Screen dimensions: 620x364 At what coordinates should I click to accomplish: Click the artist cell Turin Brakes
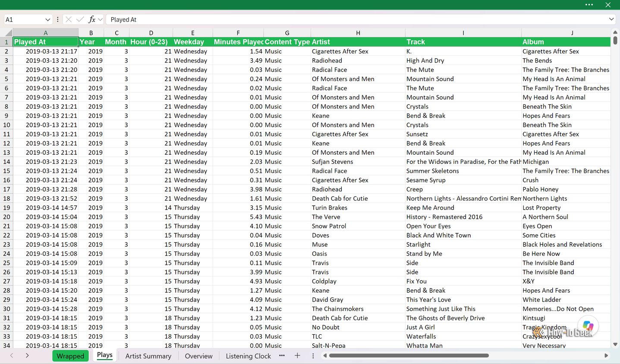(x=358, y=207)
